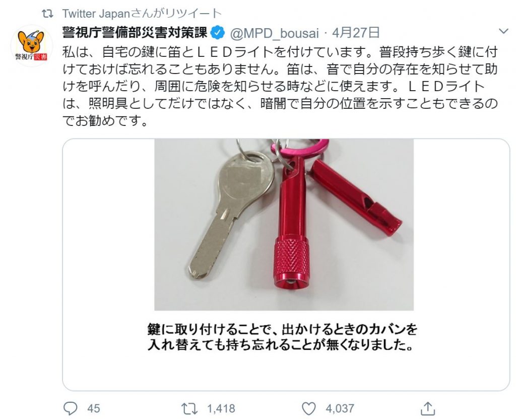516x420 pixels.
Task: Retweet this post via retweet icon
Action: 189,408
